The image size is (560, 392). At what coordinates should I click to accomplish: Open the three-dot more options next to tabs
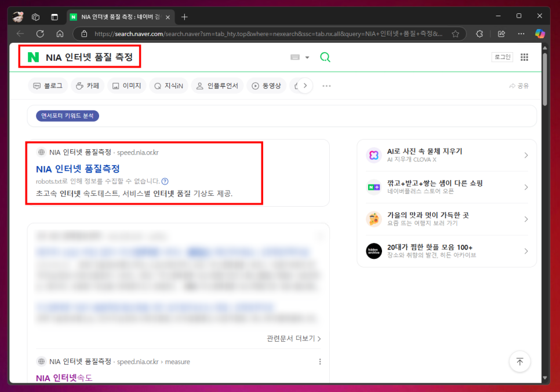(326, 86)
